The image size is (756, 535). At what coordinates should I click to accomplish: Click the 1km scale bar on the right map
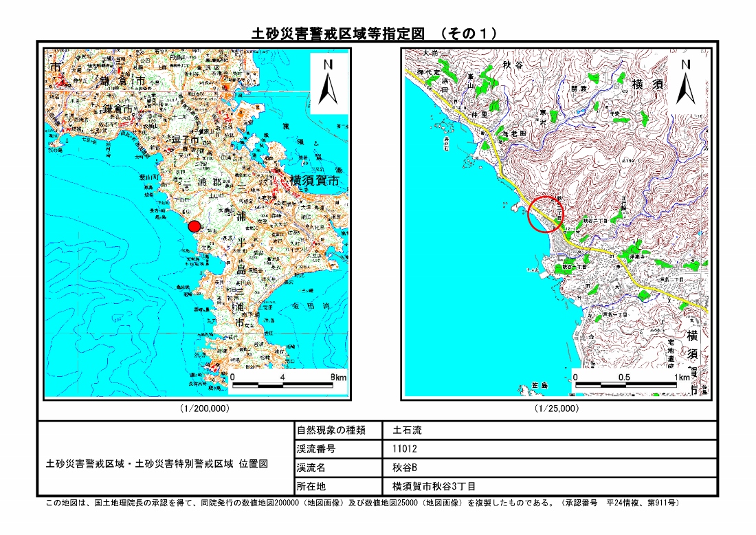pos(632,382)
